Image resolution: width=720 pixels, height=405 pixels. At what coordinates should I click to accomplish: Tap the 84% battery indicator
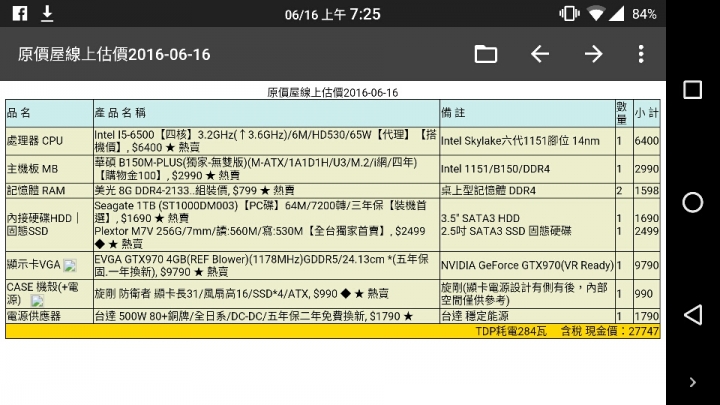point(644,14)
